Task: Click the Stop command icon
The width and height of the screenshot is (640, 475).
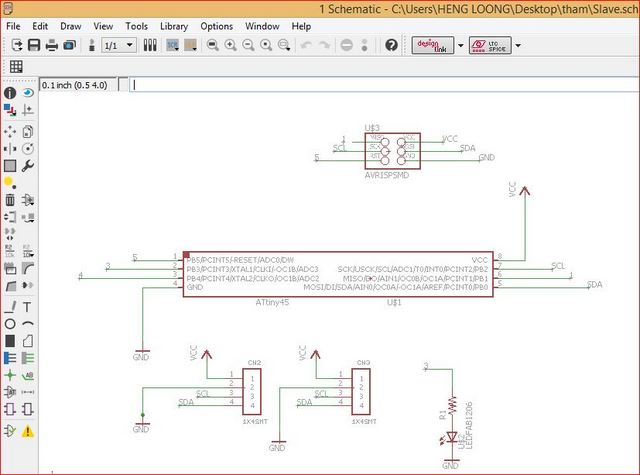Action: pos(347,45)
